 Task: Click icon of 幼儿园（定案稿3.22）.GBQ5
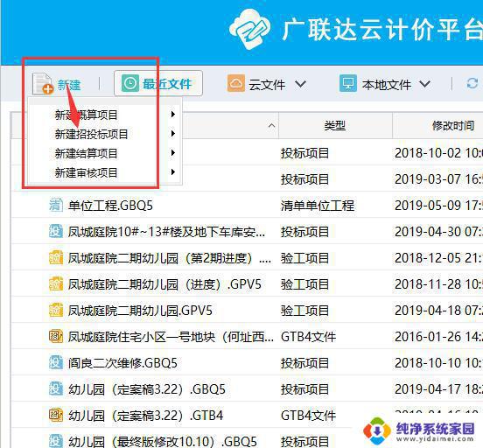(x=56, y=388)
